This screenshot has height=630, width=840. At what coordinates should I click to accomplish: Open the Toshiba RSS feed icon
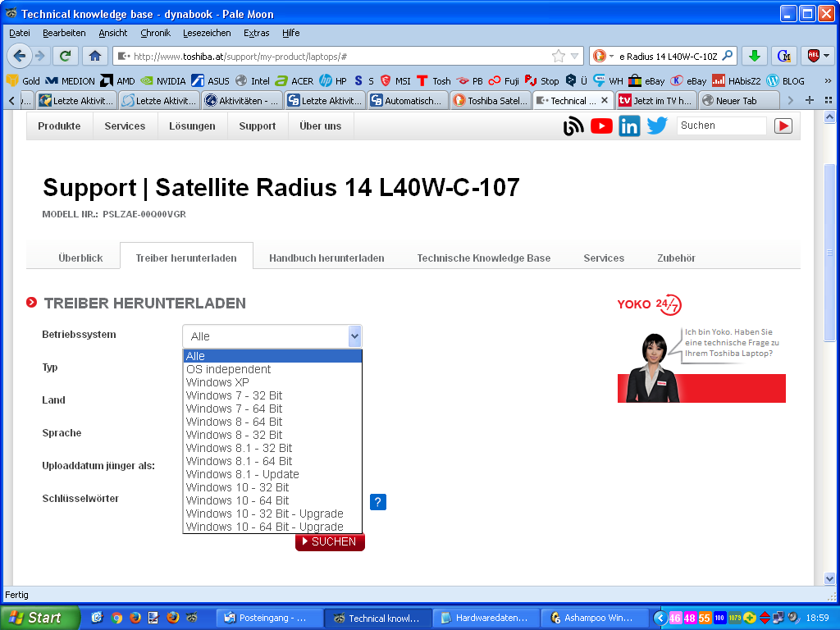(573, 126)
